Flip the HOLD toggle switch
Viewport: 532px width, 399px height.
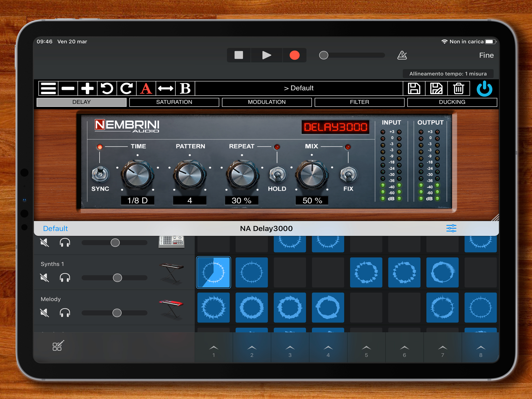coord(277,174)
